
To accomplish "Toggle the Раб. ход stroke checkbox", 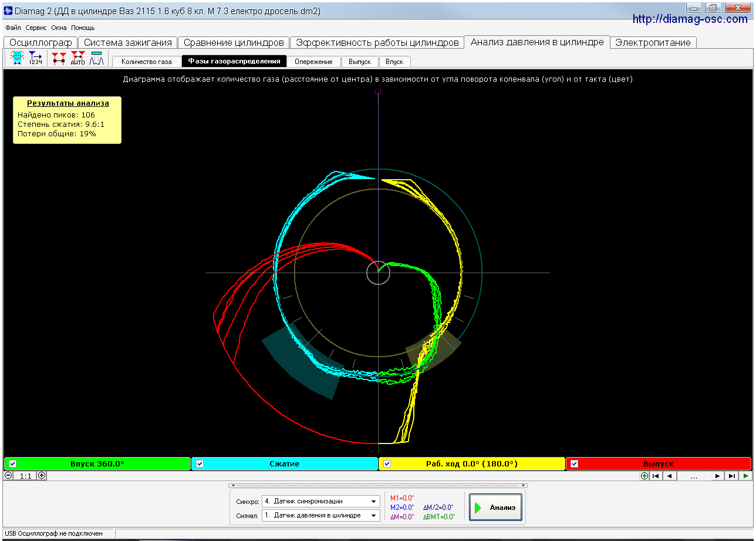I will (x=387, y=464).
